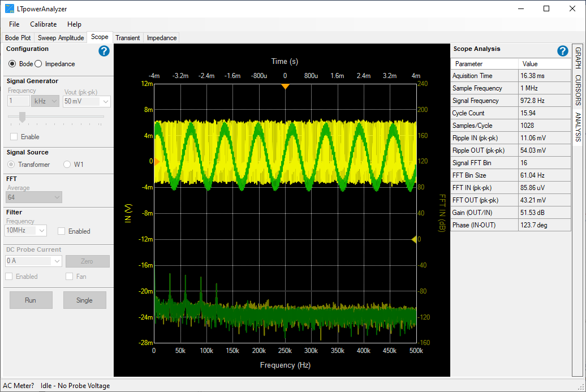This screenshot has width=586, height=392.
Task: Enable the signal generator checkbox
Action: [x=14, y=137]
